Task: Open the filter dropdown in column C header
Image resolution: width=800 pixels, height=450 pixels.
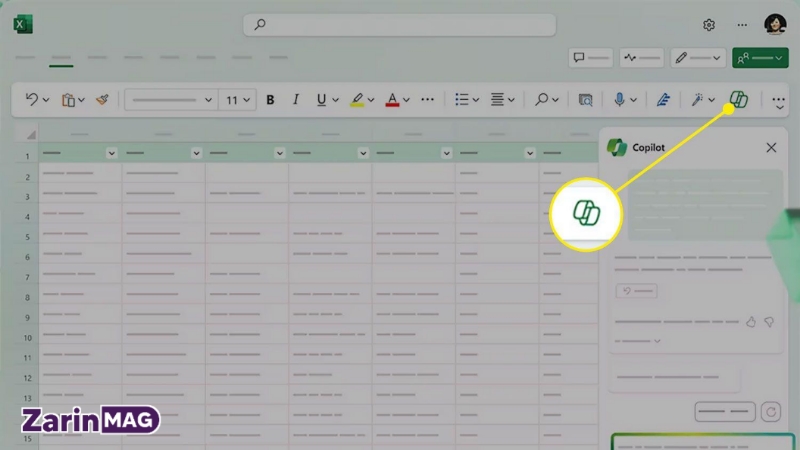Action: click(x=280, y=153)
